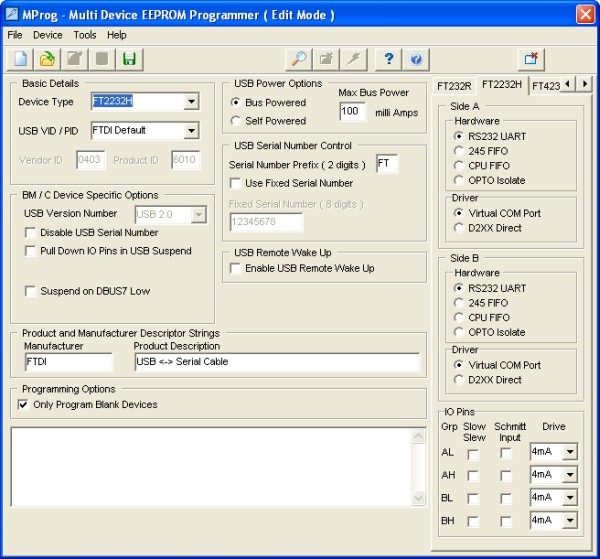The image size is (600, 559).
Task: Click the Max Bus Power input field
Action: (x=352, y=111)
